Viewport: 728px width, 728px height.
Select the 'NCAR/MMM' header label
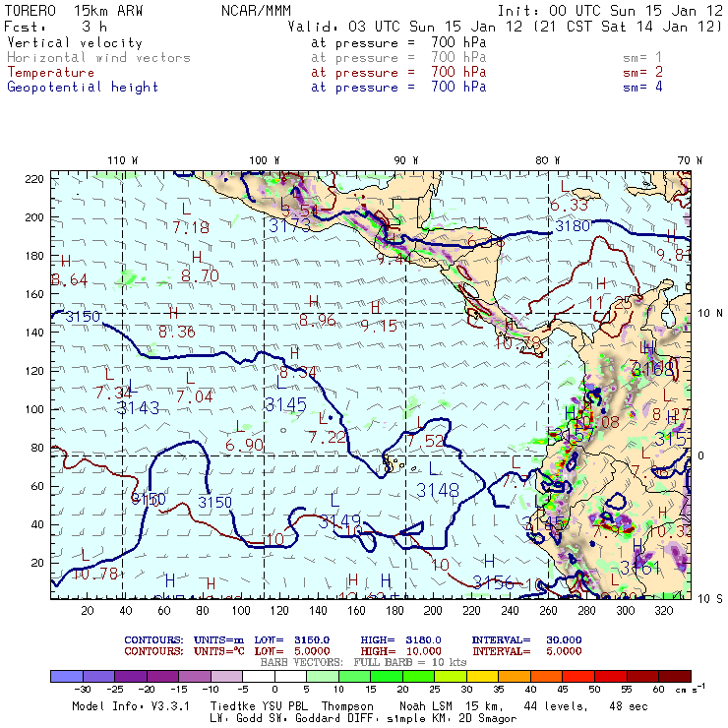coord(256,11)
